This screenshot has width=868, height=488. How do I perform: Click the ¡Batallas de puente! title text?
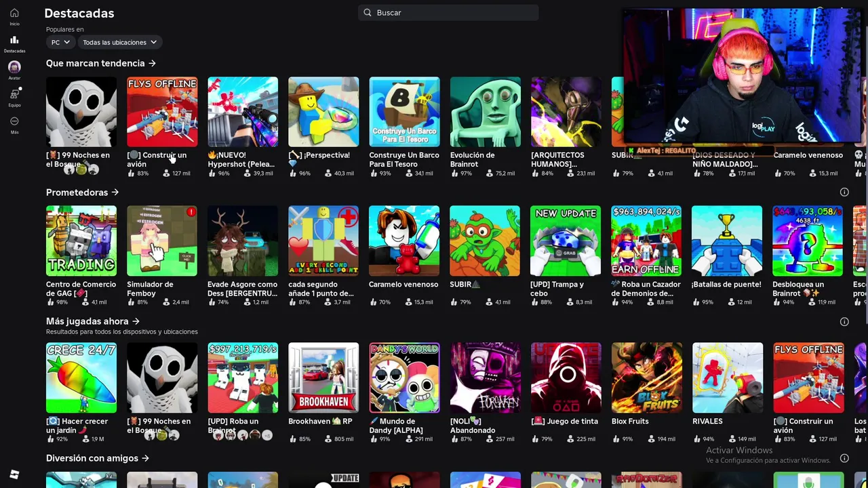726,285
